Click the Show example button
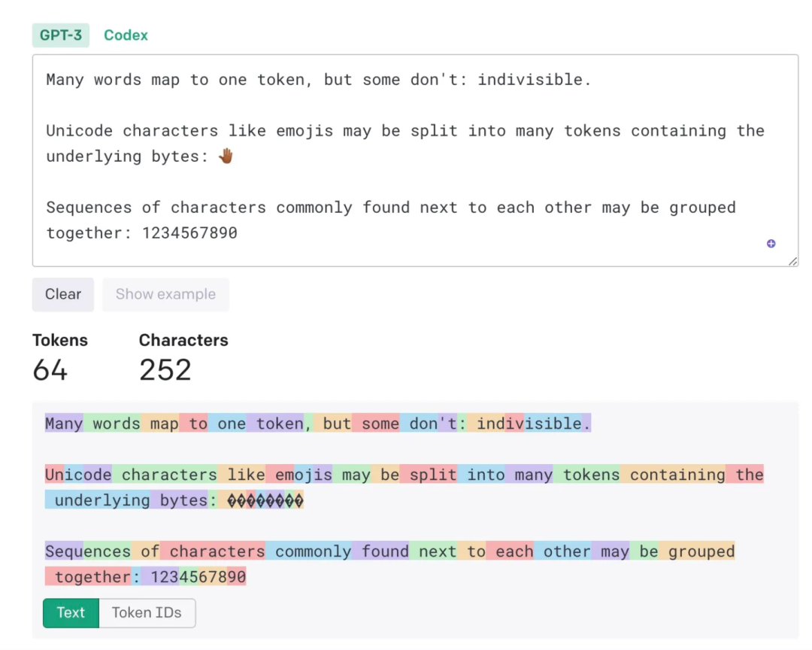Viewport: 812px width, 650px height. pos(165,294)
